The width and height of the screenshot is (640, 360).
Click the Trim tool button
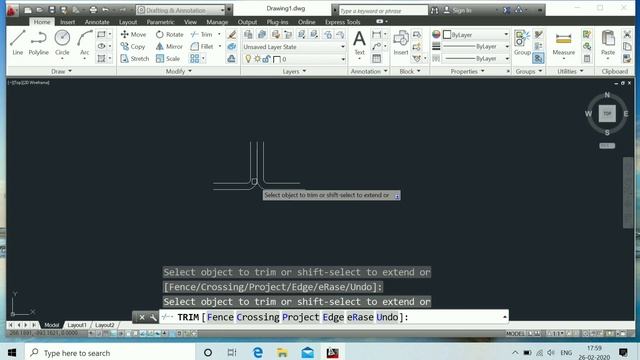(202, 35)
